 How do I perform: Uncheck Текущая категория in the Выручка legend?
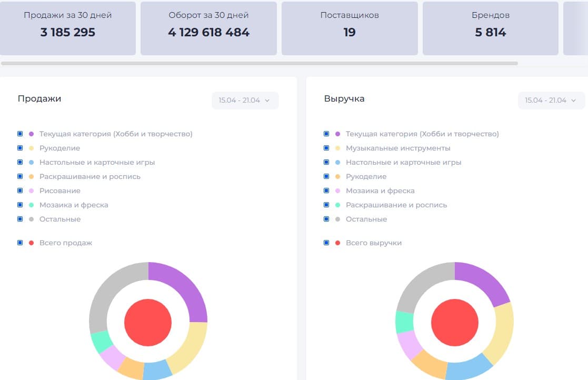[326, 134]
